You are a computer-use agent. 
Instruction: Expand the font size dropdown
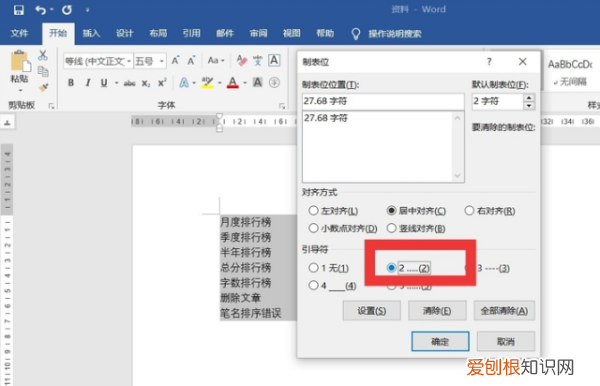tap(162, 61)
